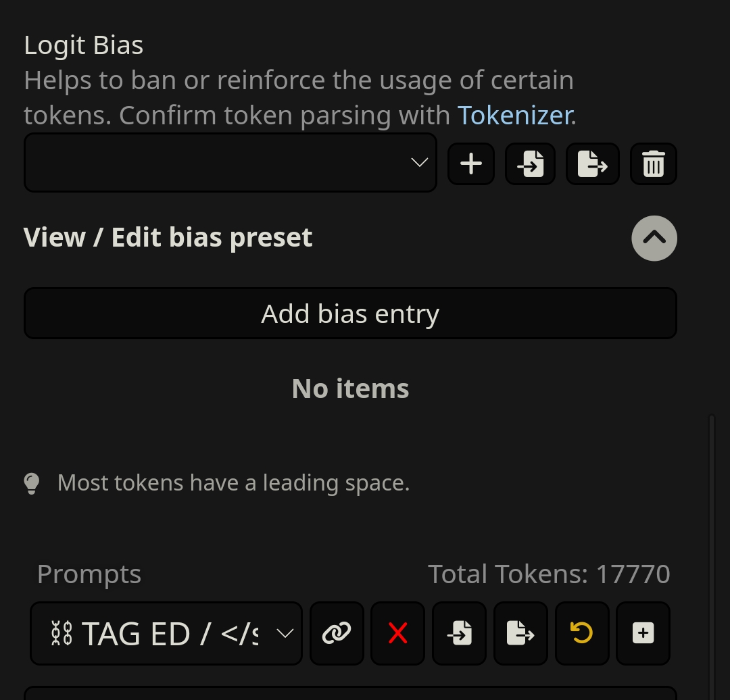The height and width of the screenshot is (700, 730).
Task: Reset prompts with the yellow undo icon
Action: [x=582, y=633]
